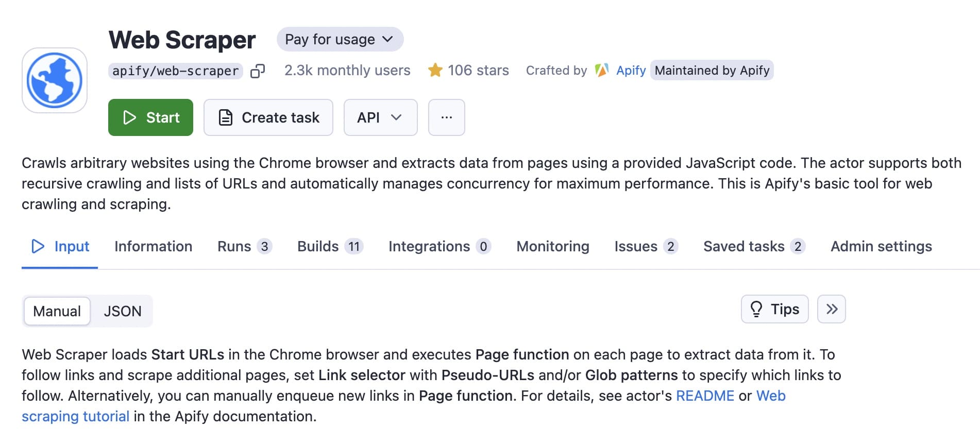Open the Issues tab
The height and width of the screenshot is (445, 980).
tap(646, 246)
